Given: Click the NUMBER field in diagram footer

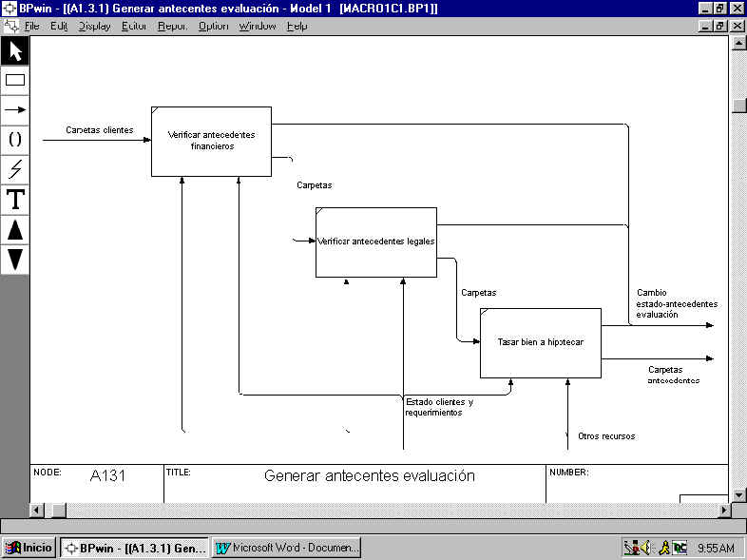Looking at the screenshot, I should (637, 483).
